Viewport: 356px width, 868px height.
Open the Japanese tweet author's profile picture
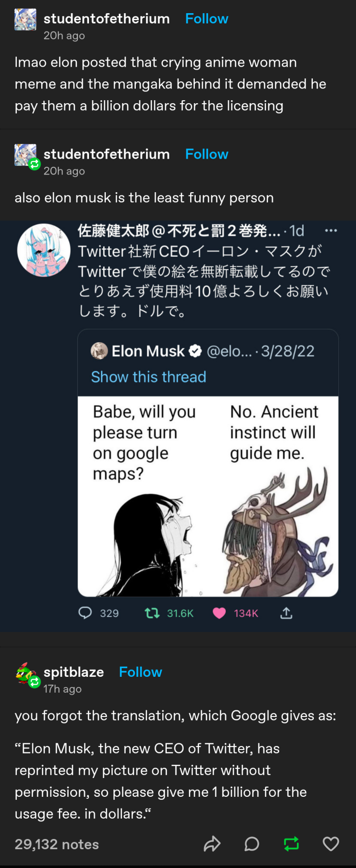pyautogui.click(x=44, y=250)
